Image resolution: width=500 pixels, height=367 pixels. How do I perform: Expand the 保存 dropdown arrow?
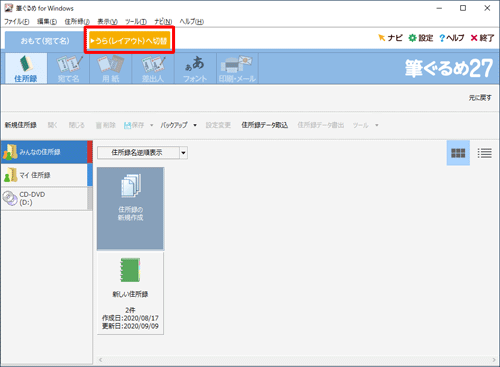pyautogui.click(x=152, y=125)
